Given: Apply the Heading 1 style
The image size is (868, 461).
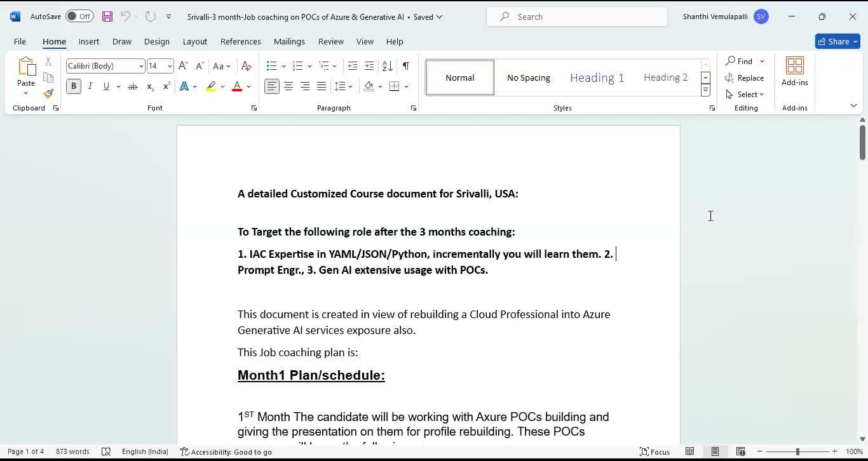Looking at the screenshot, I should click(x=597, y=77).
